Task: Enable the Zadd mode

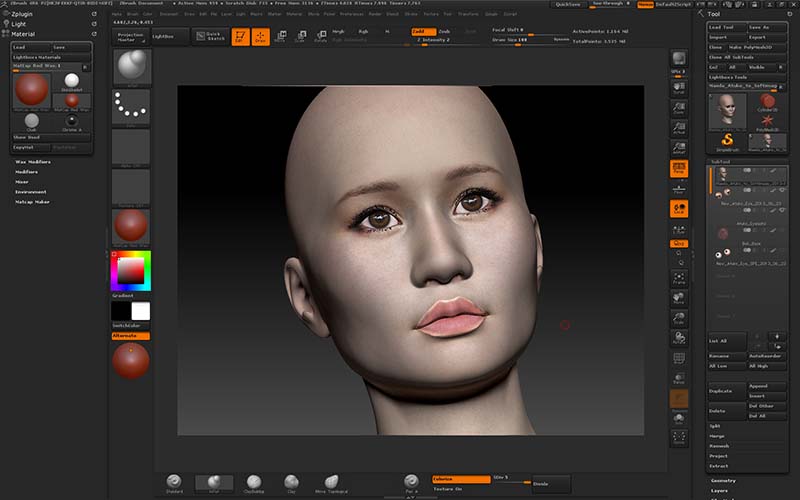Action: (423, 32)
